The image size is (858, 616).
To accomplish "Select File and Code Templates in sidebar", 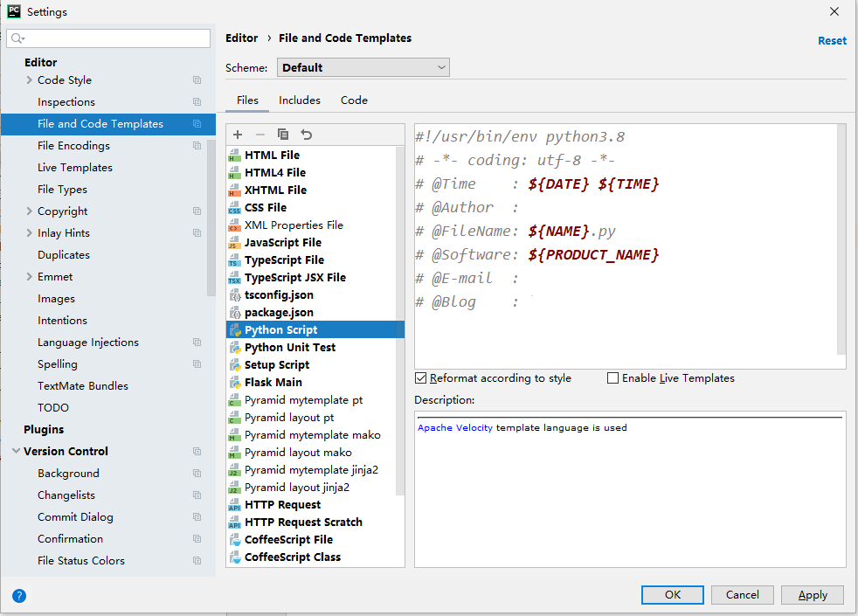I will click(x=108, y=124).
